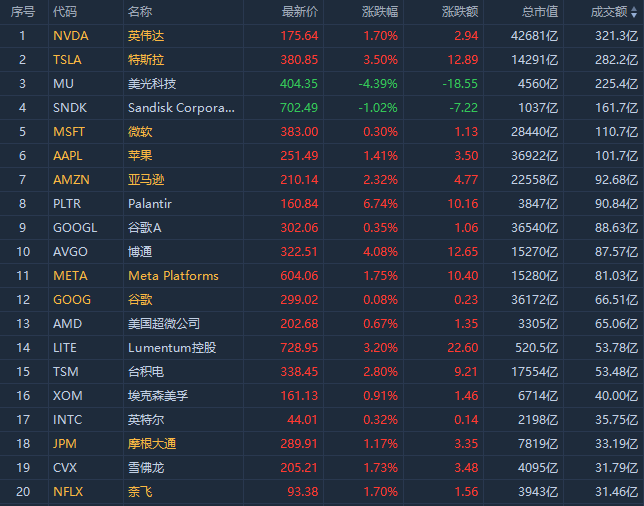Open the NVDA stock code
This screenshot has width=644, height=506.
click(70, 35)
